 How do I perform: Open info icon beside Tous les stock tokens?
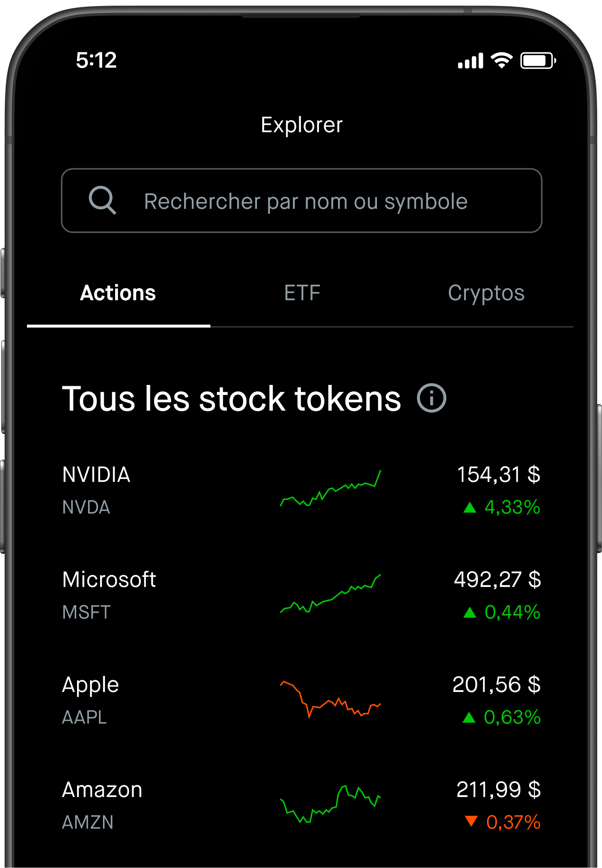click(431, 398)
